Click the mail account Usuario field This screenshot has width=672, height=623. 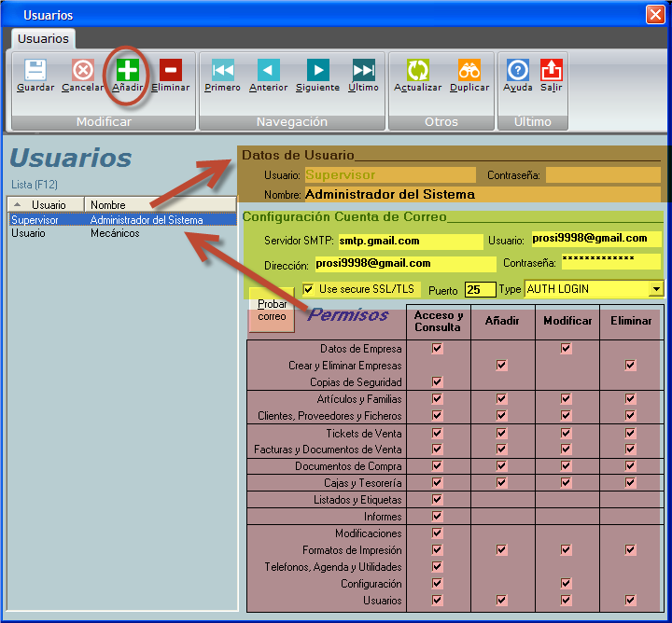tap(595, 239)
